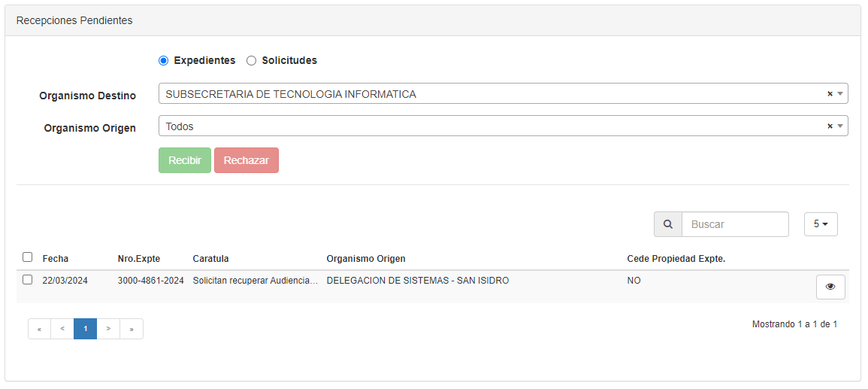Click the eye icon to view expediente
The image size is (868, 389).
830,287
